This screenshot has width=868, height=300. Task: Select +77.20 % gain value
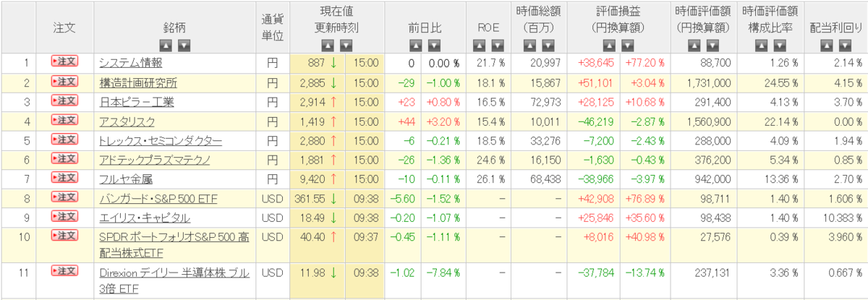(645, 63)
